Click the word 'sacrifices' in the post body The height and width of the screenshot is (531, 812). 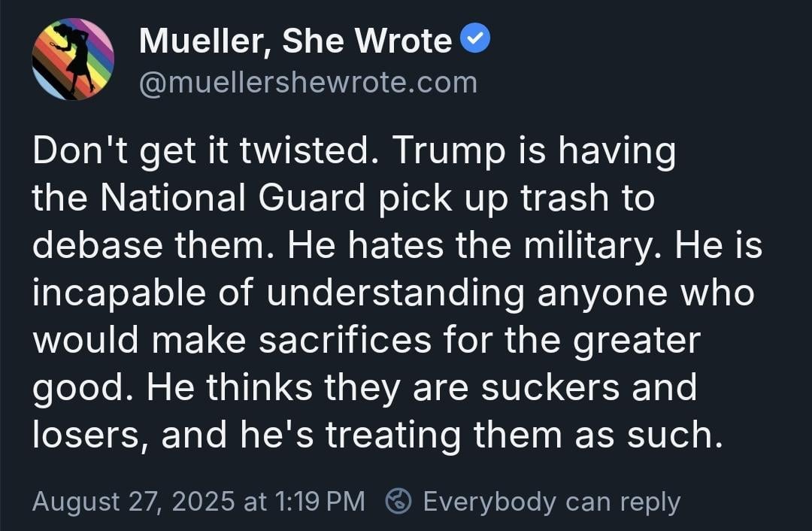point(345,340)
